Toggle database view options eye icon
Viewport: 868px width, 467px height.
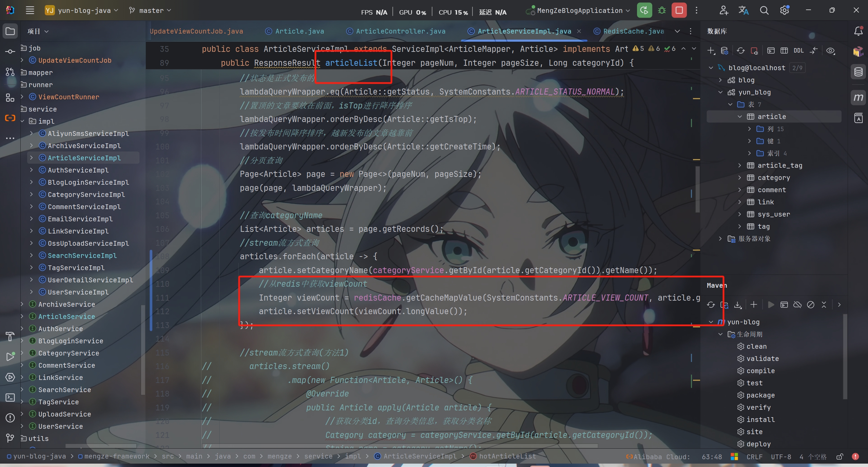coord(830,51)
